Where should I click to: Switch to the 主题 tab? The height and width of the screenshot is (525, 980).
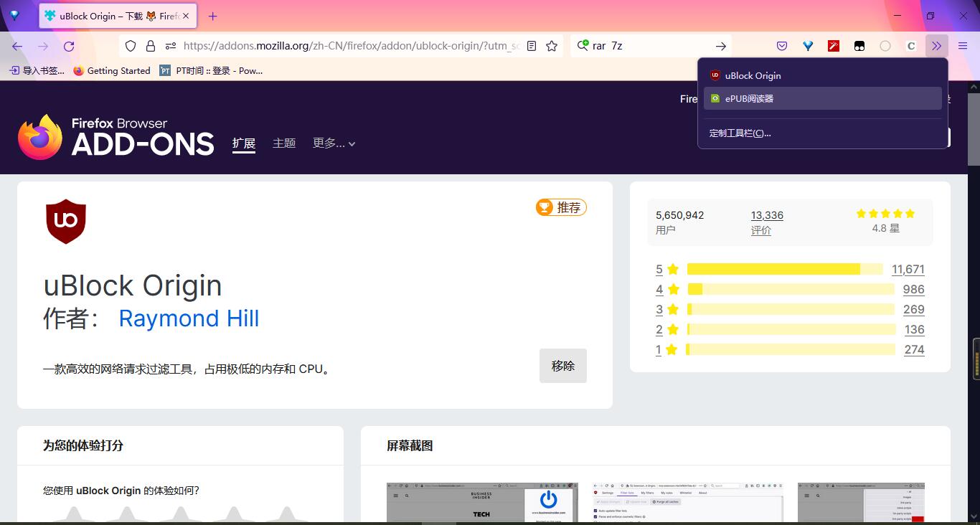(x=284, y=143)
